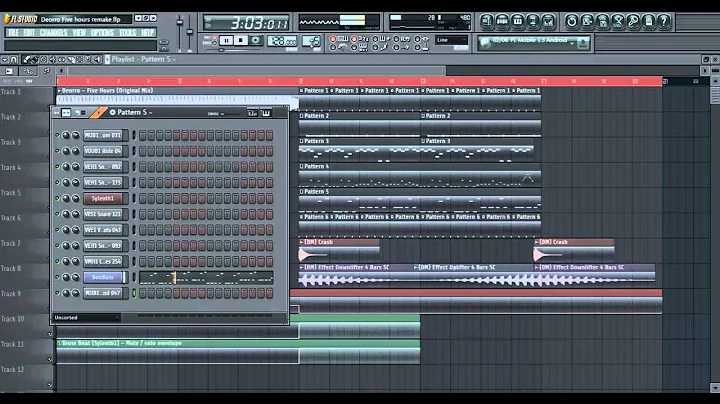This screenshot has width=720, height=404.
Task: Click the pattern number selector showing 5
Action: 312,41
